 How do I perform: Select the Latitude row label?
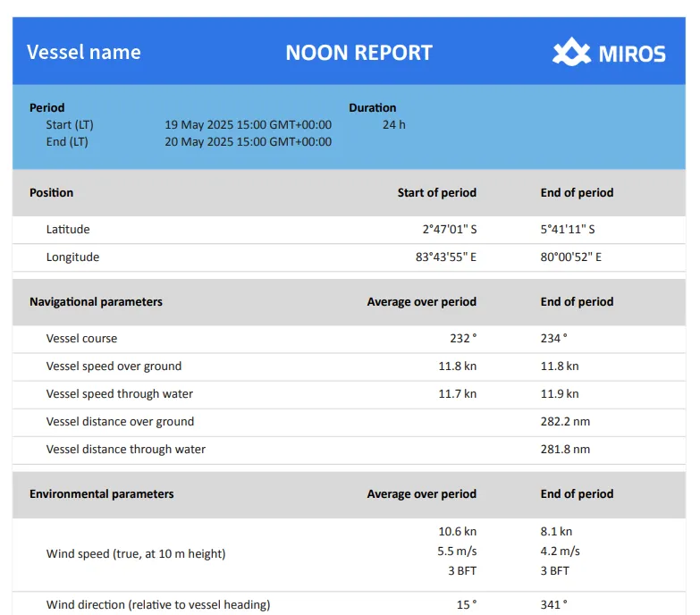click(68, 229)
